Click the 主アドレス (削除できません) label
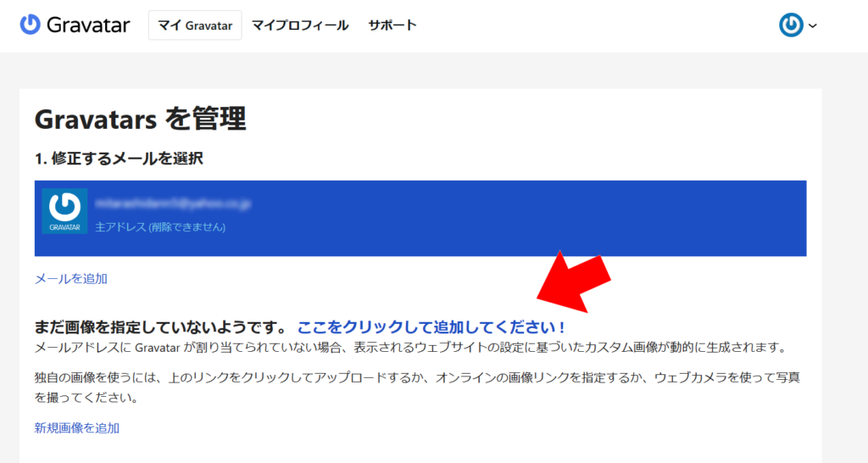Screen dimensions: 868x463 click(x=160, y=227)
